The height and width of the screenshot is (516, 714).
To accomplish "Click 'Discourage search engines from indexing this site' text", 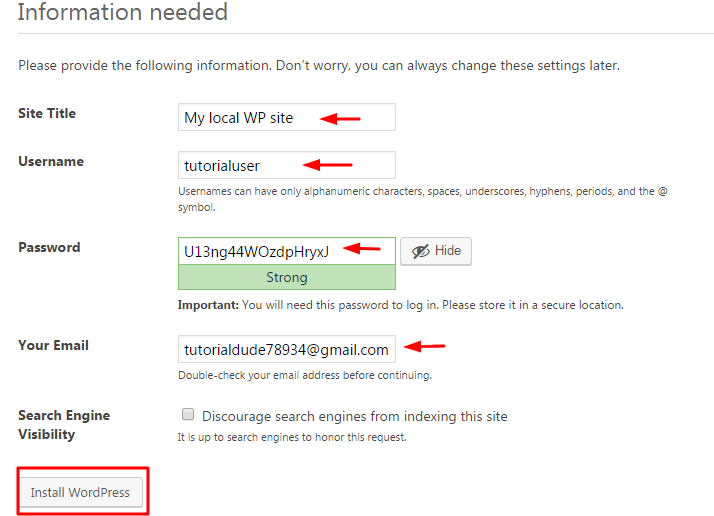I will pos(355,416).
